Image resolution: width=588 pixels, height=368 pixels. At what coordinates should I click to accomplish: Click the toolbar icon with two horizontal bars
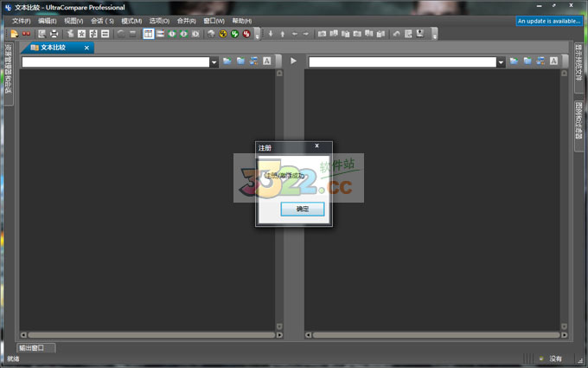coord(105,34)
